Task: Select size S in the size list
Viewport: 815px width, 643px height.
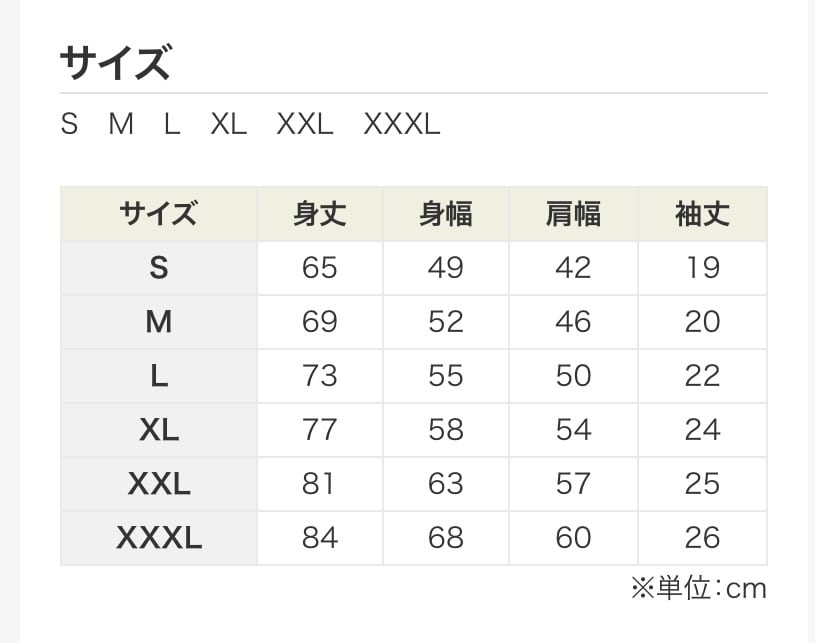Action: click(x=69, y=124)
